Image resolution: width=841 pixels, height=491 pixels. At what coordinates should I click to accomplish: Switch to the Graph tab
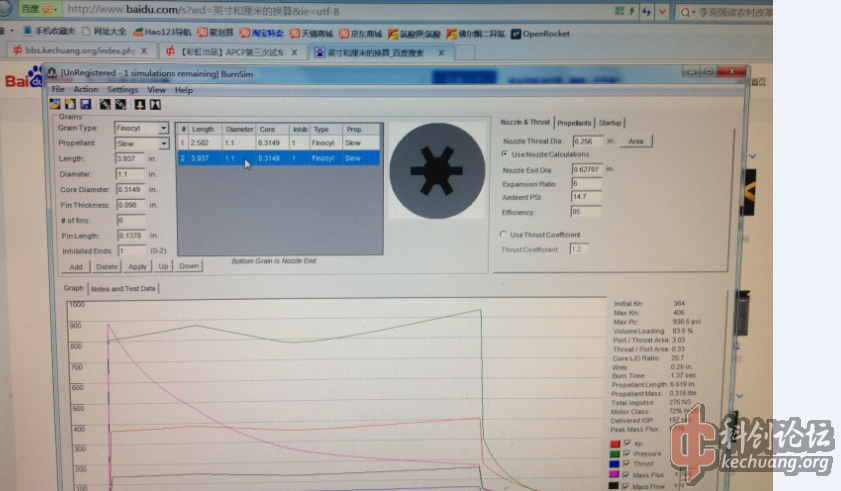pyautogui.click(x=73, y=288)
